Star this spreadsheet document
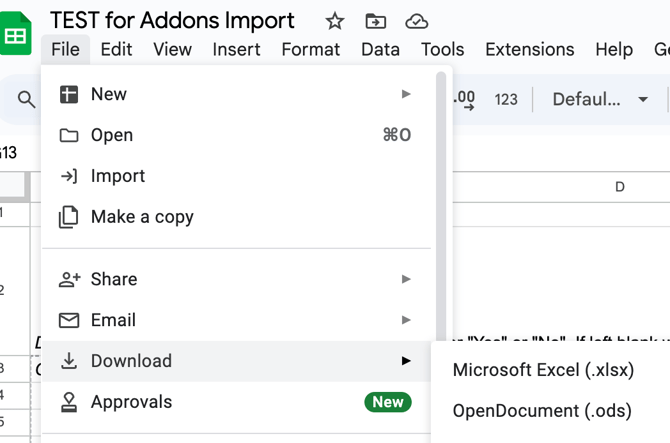The image size is (670, 443). coord(335,21)
